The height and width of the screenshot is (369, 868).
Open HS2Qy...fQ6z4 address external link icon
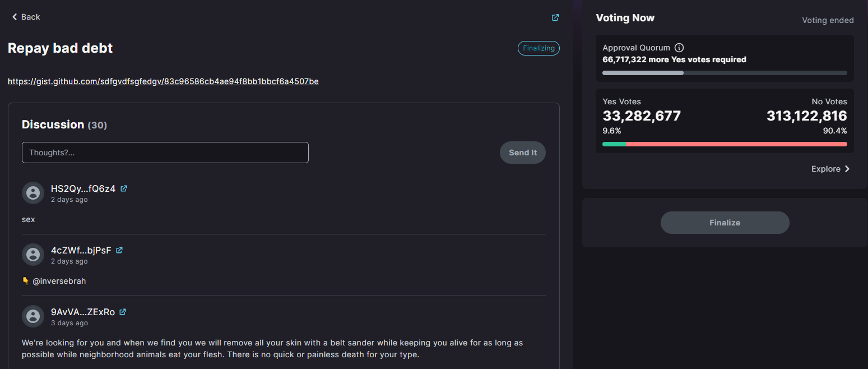124,188
